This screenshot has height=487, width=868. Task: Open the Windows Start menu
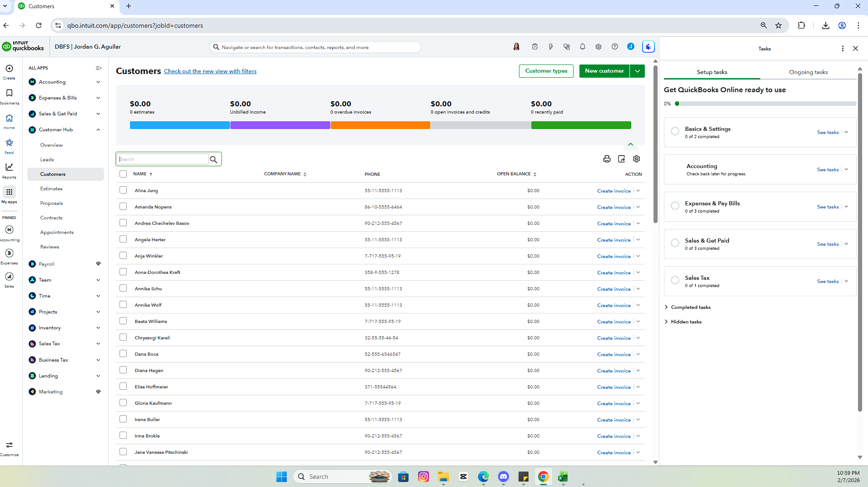point(282,477)
